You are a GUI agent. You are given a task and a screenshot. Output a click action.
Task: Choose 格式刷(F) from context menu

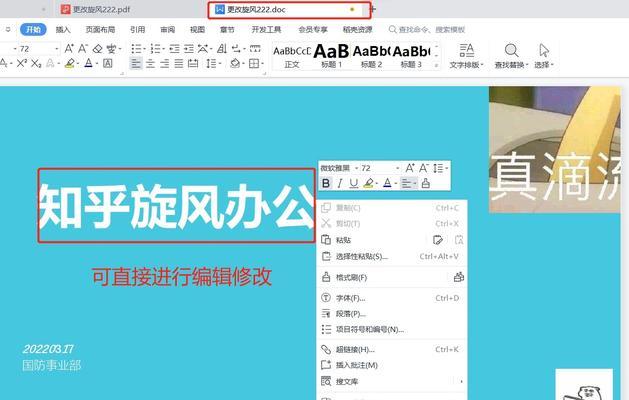393,277
